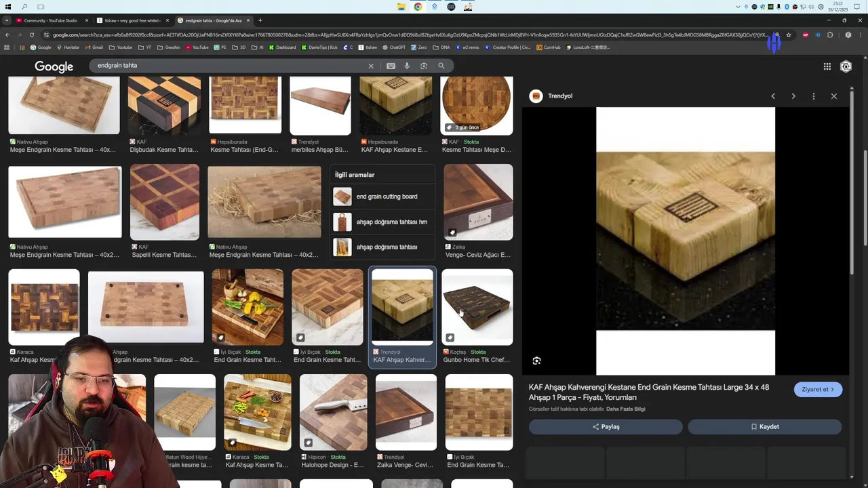Open the Hipicon Halohope Design result thumbnail
Screen dimensions: 868x488
333,412
